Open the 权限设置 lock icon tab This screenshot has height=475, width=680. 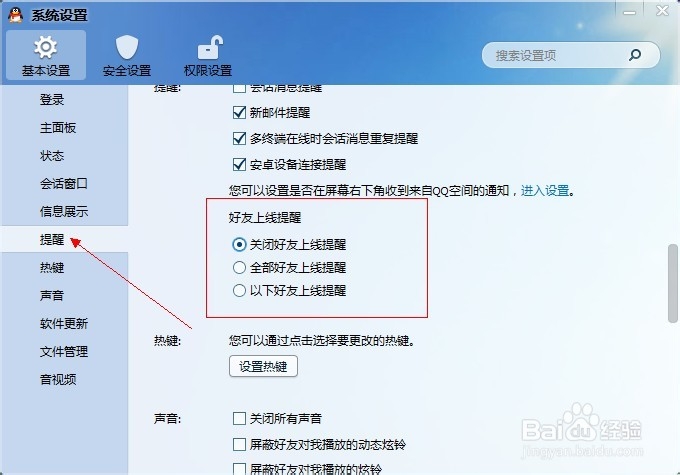[x=208, y=56]
